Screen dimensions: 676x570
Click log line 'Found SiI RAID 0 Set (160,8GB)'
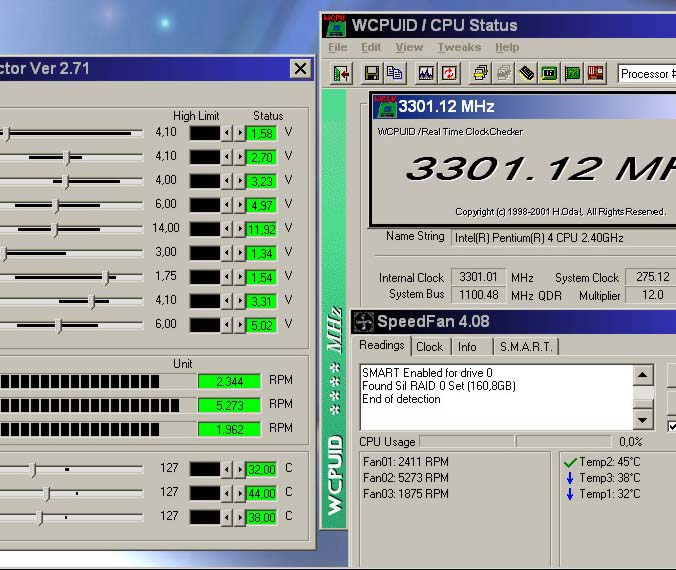[x=439, y=386]
